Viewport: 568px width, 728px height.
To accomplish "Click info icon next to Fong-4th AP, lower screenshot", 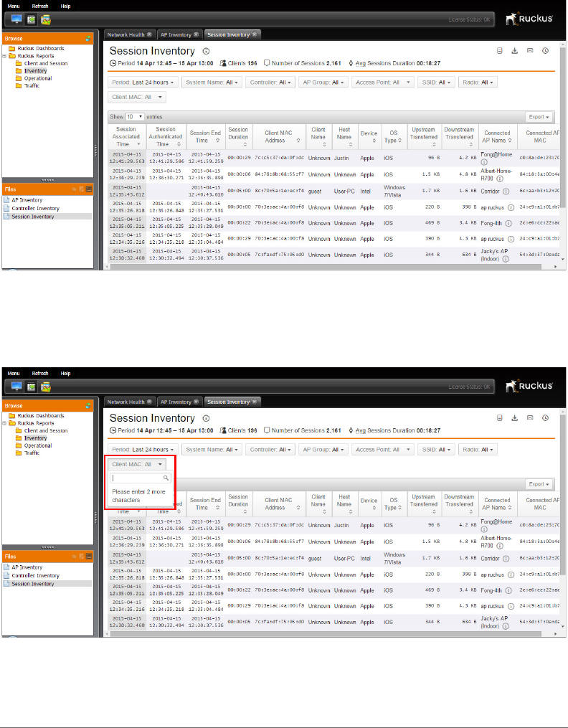I will pyautogui.click(x=508, y=590).
